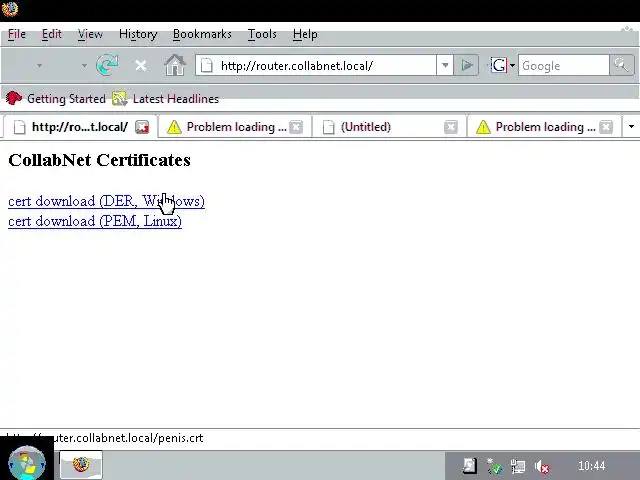Open the Bookmarks menu
This screenshot has width=640, height=480.
pyautogui.click(x=202, y=34)
